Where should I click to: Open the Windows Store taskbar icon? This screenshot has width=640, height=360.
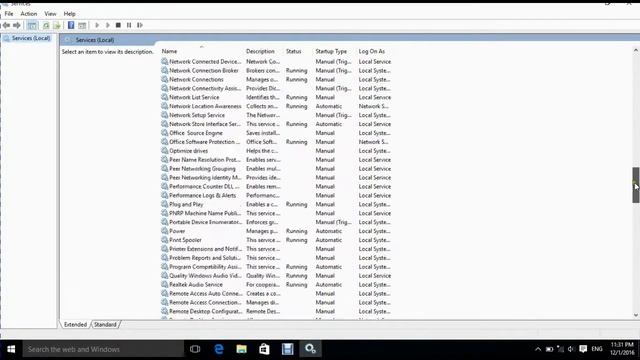pyautogui.click(x=264, y=349)
